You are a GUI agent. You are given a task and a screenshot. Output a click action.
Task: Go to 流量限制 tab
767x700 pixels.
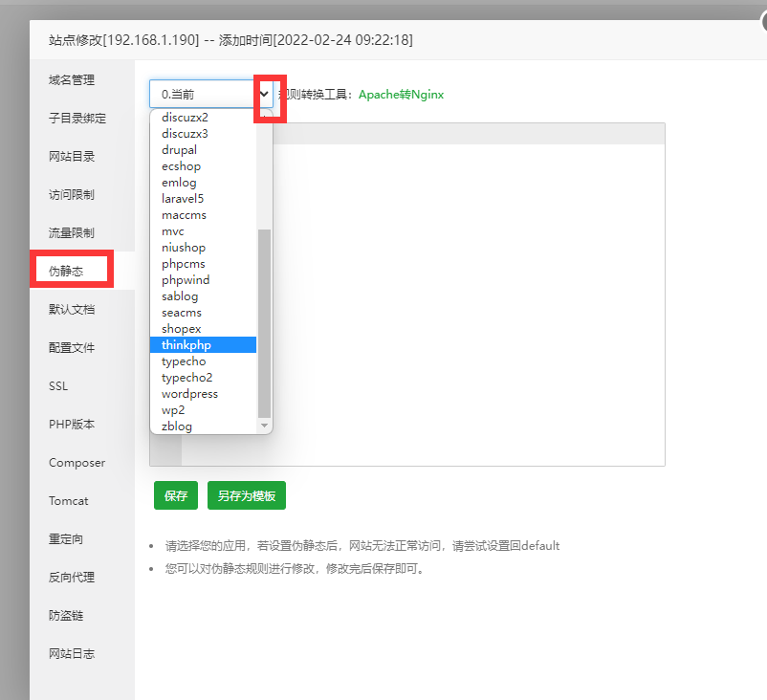72,232
